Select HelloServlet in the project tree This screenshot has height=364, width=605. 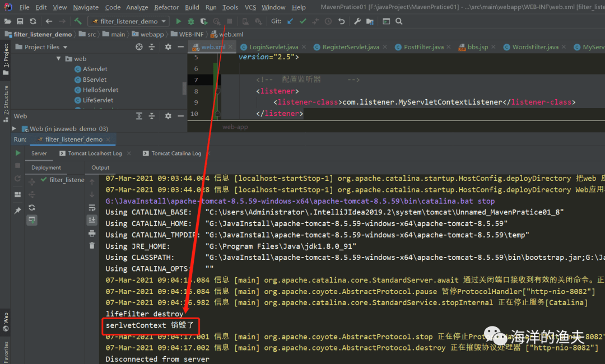(x=100, y=90)
